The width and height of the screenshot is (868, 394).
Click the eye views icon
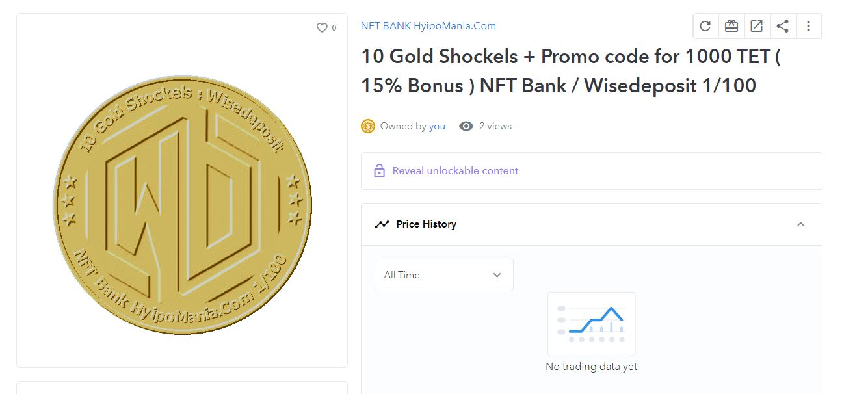(x=466, y=126)
